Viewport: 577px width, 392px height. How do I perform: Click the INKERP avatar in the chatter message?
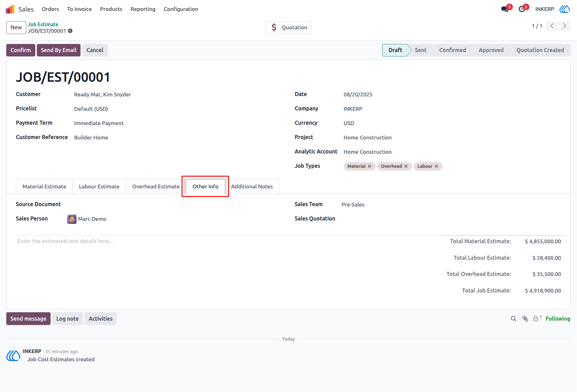point(13,355)
